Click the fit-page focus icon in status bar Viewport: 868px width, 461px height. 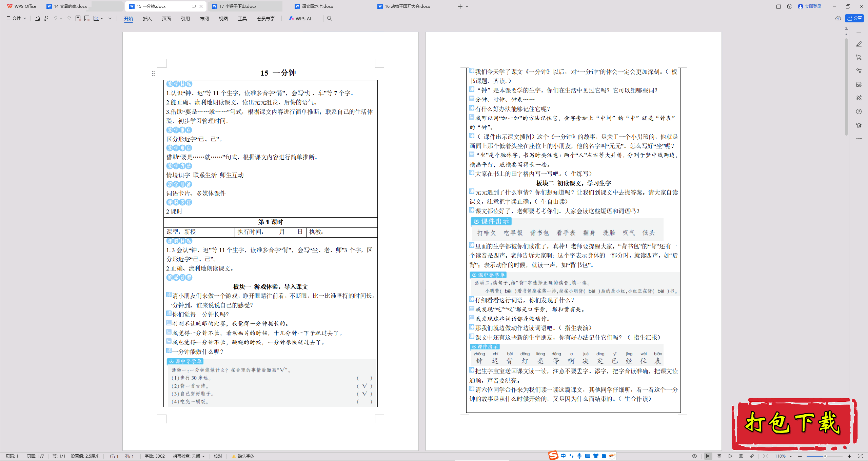[766, 456]
